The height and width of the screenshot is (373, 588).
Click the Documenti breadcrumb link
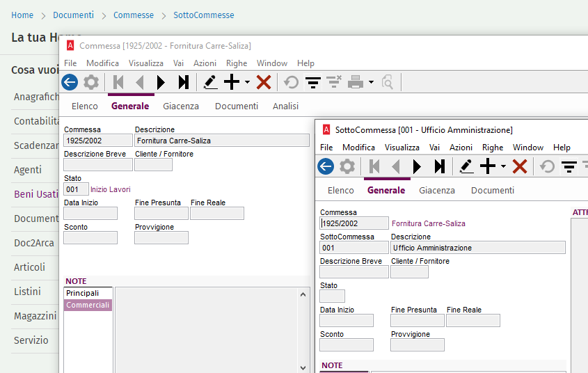click(x=73, y=15)
